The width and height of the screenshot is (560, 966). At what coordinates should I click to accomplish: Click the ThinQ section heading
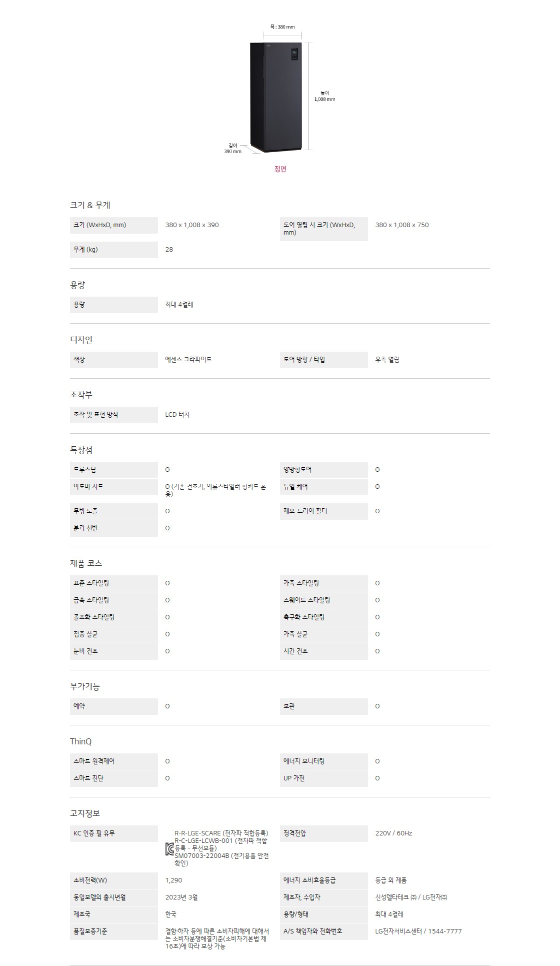pyautogui.click(x=80, y=741)
